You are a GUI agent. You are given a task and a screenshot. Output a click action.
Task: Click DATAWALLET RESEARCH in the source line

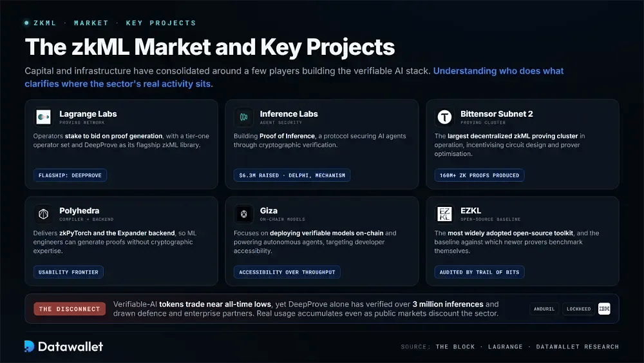[x=578, y=346]
